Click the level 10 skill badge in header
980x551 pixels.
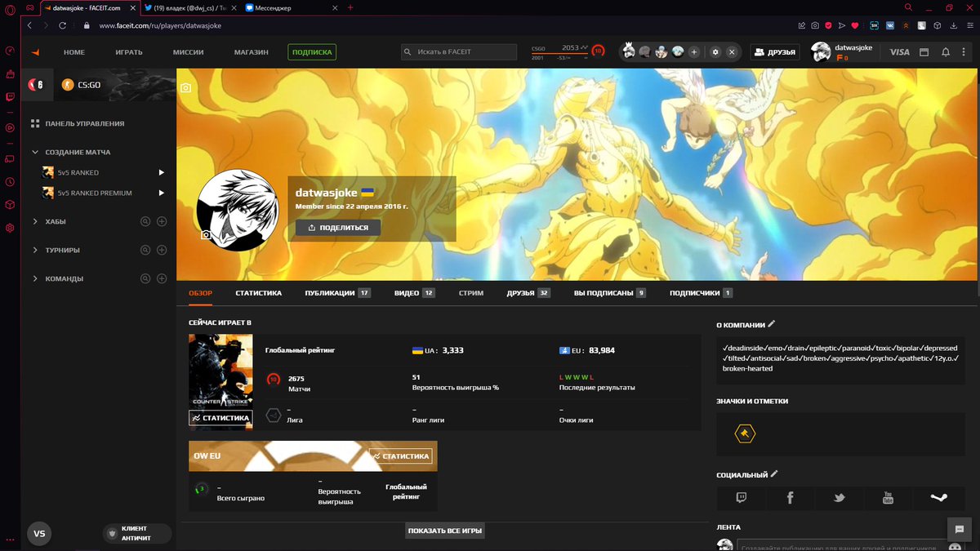tap(598, 51)
